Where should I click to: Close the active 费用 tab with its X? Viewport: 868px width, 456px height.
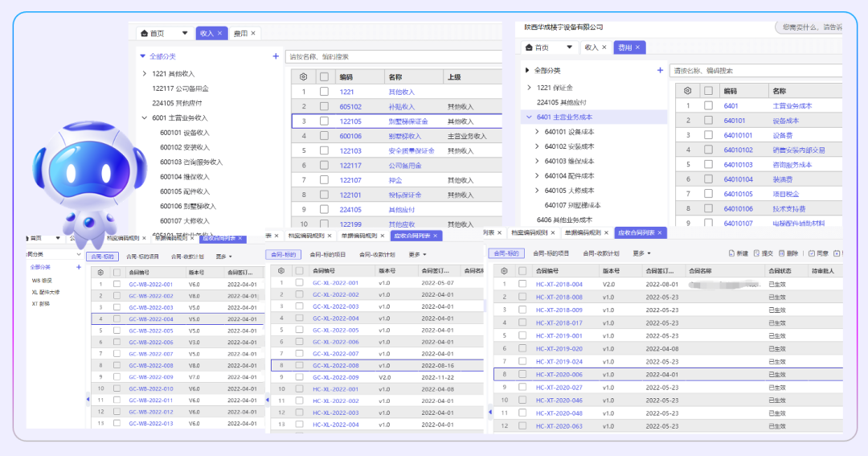point(638,47)
